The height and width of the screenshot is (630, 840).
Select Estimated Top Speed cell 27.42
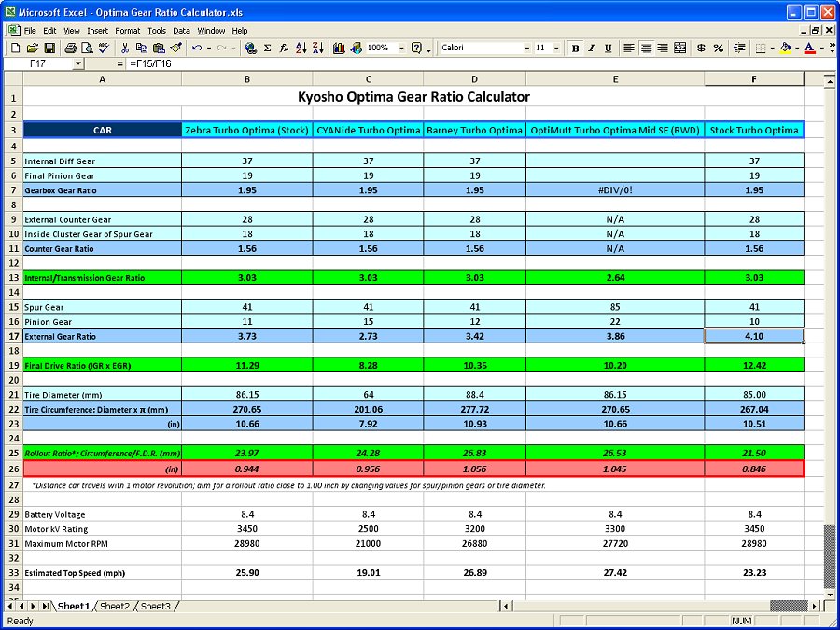(x=615, y=573)
